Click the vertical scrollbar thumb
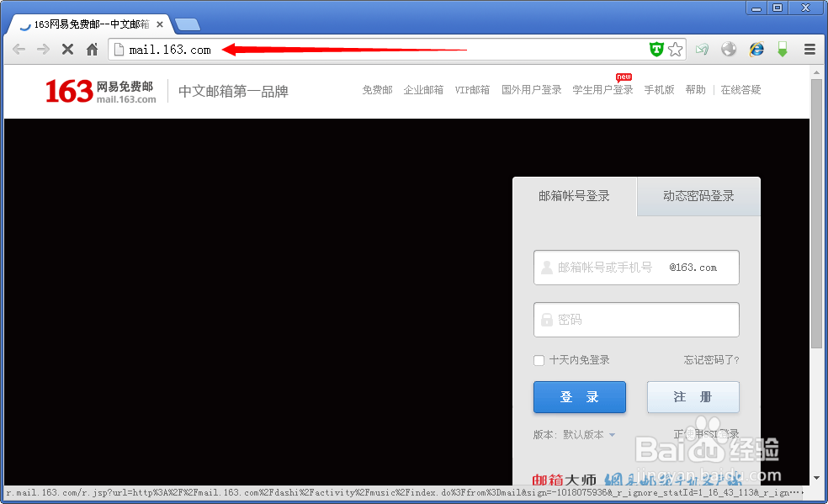 coord(816,214)
